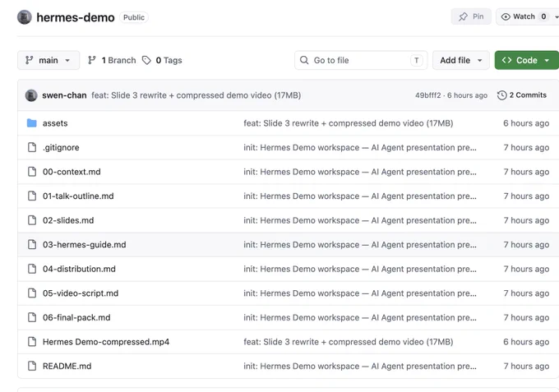
Task: Open 01-talk-outline.md file
Action: 78,196
